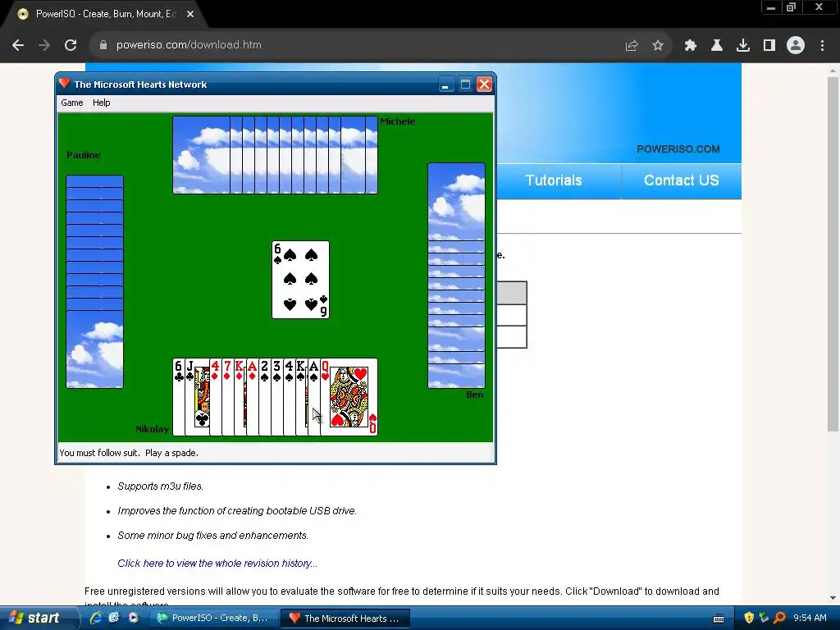Minimize the Hearts window
Viewport: 840px width, 630px height.
point(445,84)
